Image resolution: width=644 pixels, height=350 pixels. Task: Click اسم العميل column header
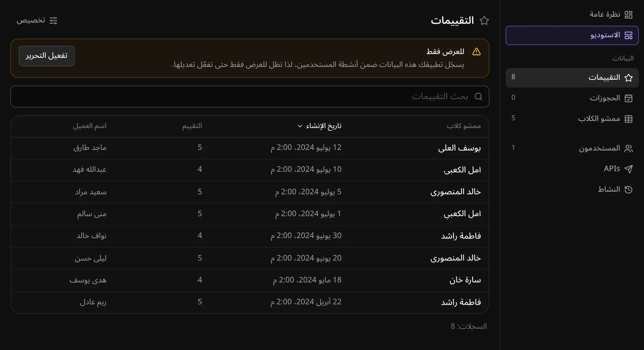click(90, 126)
